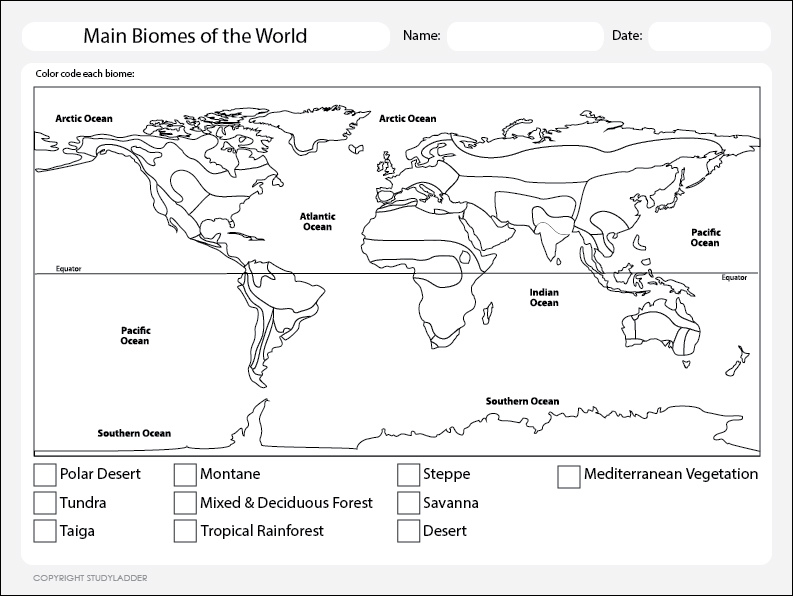Enable the Steppe checkbox
793x596 pixels.
[x=408, y=474]
